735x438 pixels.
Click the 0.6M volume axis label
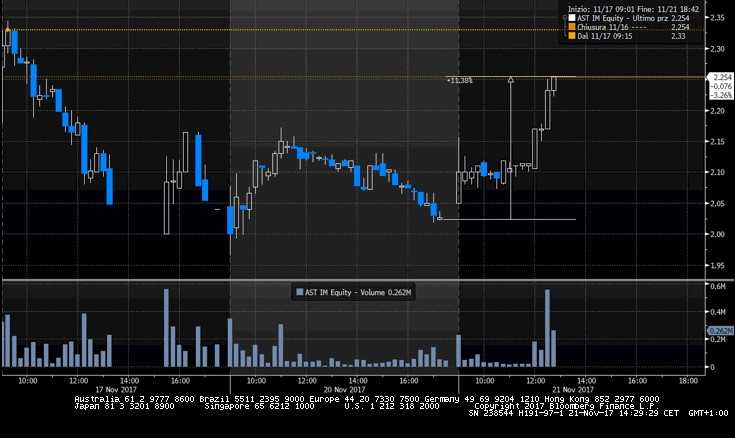718,286
